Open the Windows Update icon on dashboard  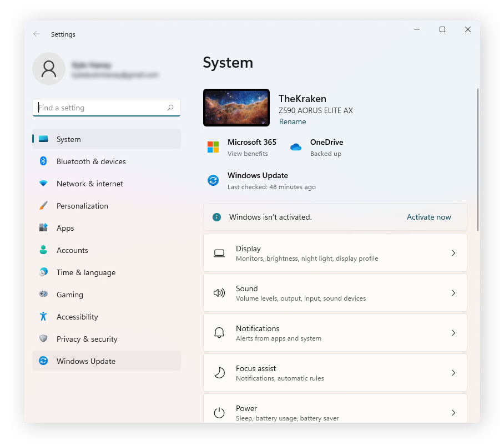point(213,180)
